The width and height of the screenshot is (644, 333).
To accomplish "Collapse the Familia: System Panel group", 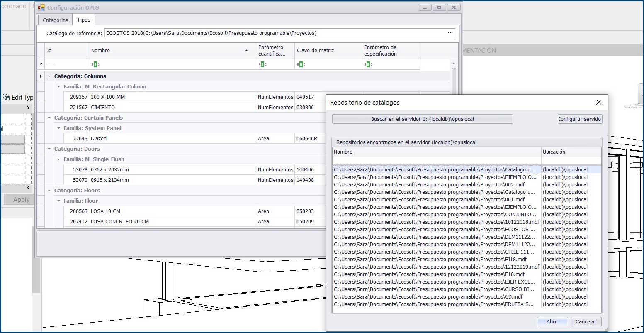I will [59, 128].
